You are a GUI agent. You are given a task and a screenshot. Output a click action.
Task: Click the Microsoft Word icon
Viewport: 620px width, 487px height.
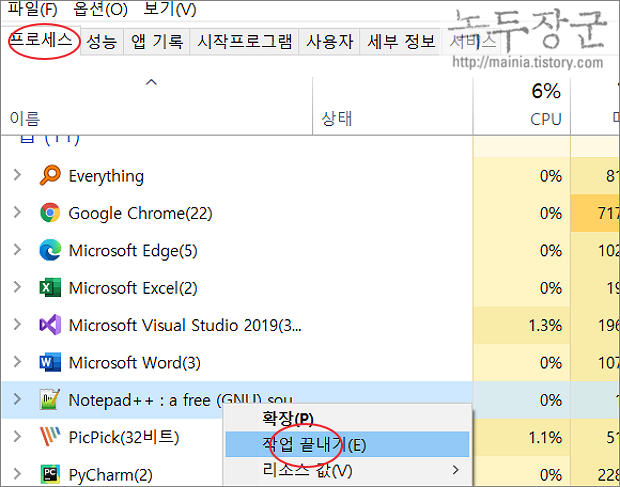[50, 362]
